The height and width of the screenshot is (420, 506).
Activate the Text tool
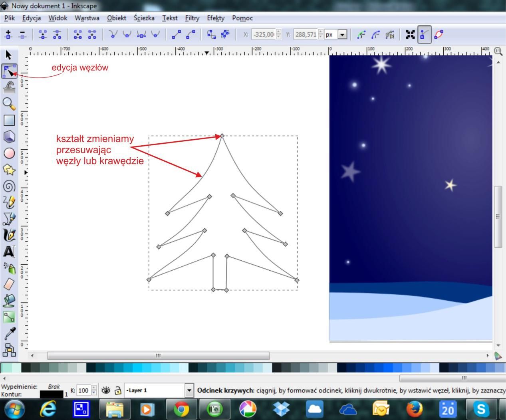point(9,252)
